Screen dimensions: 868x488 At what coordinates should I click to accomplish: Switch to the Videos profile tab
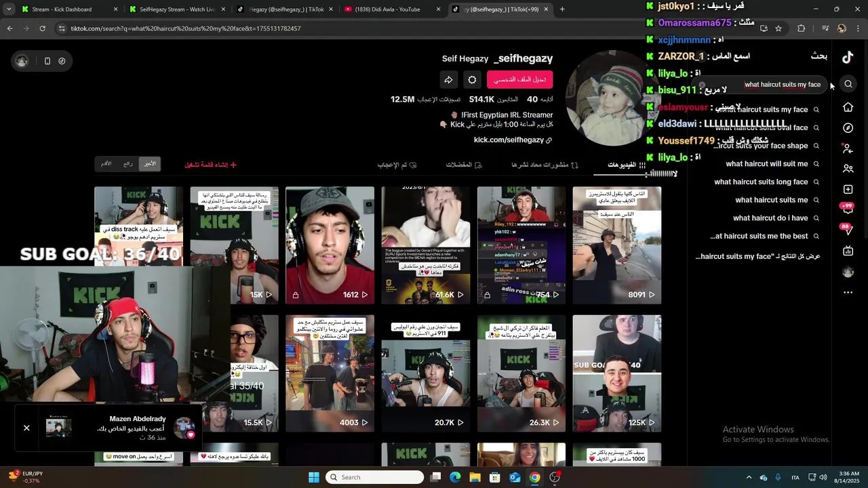[627, 165]
